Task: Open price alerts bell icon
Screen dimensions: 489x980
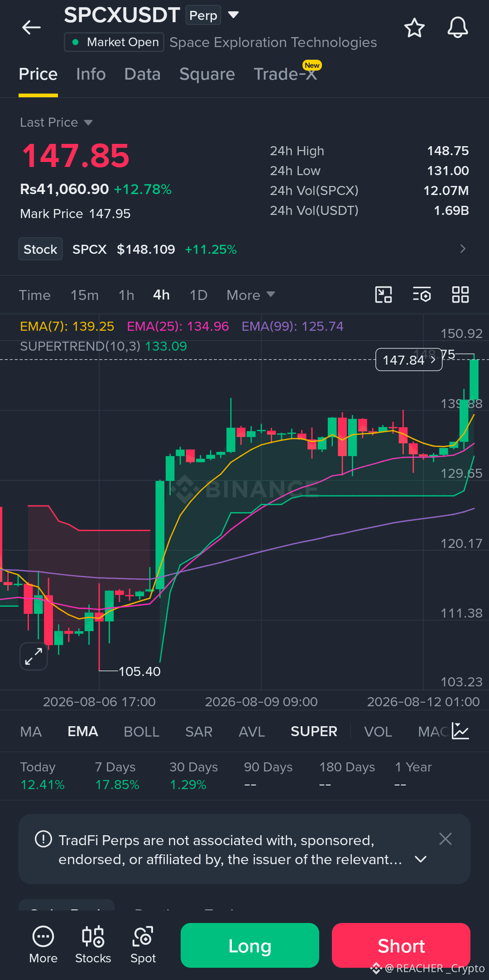Action: coord(458,28)
